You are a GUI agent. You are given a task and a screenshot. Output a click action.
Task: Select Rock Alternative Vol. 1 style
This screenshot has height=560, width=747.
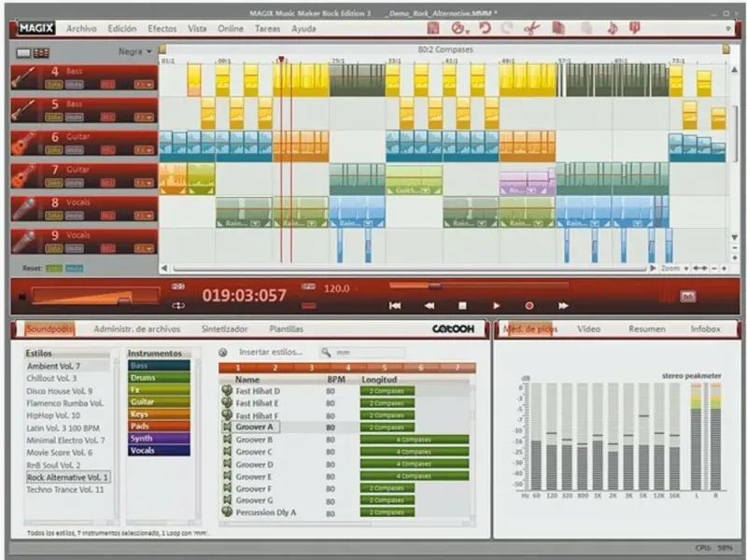(x=68, y=477)
